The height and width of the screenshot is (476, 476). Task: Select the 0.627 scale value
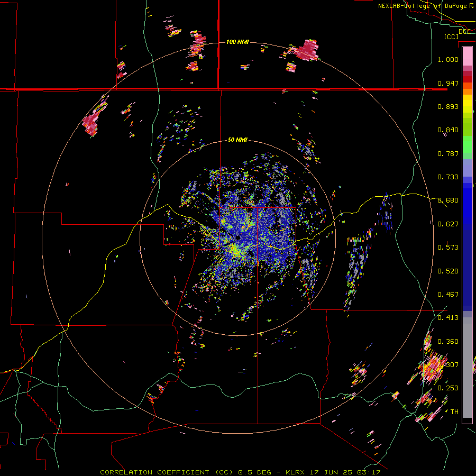coord(448,224)
